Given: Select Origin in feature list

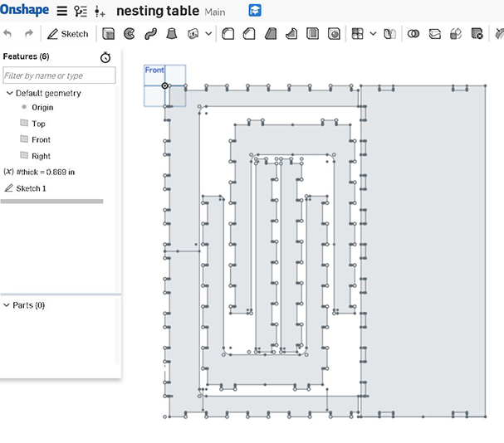Looking at the screenshot, I should pyautogui.click(x=42, y=107).
